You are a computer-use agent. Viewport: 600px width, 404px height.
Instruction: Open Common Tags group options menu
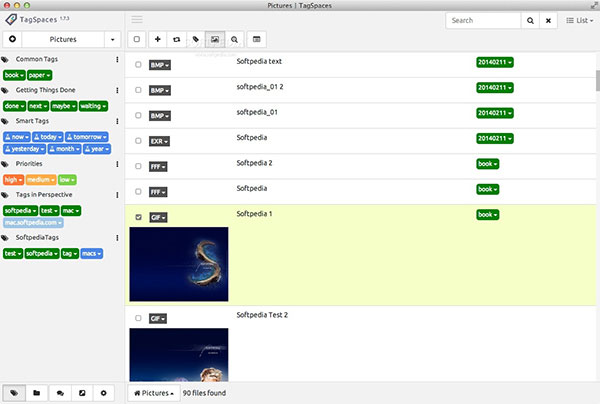(x=117, y=59)
